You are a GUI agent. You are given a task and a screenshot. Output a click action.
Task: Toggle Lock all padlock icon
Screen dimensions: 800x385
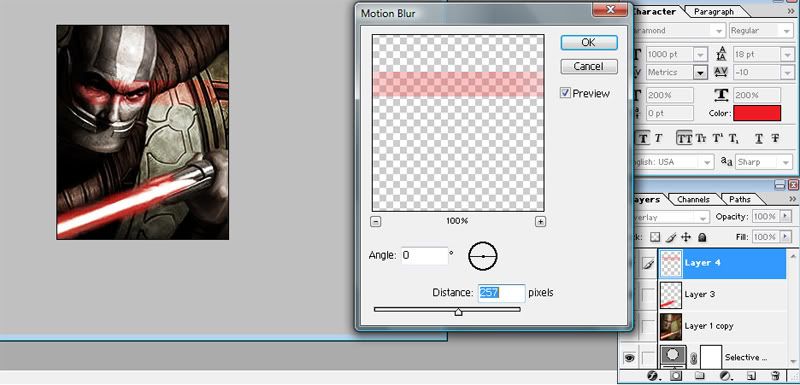[702, 237]
